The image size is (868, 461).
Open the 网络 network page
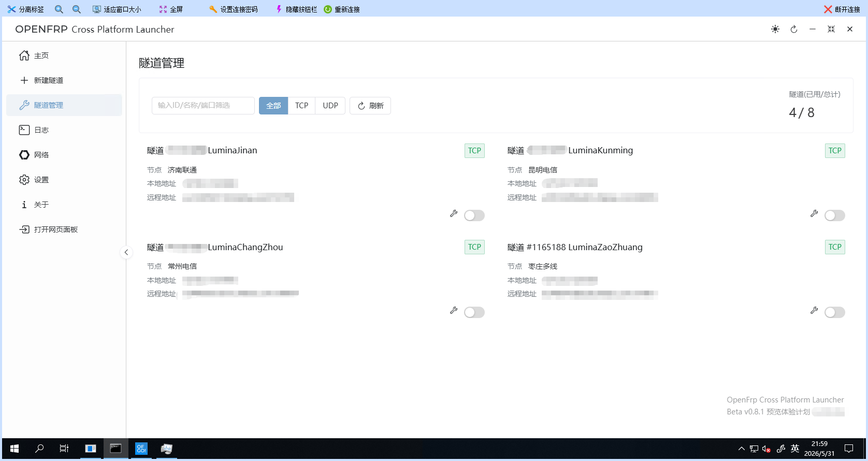click(x=64, y=155)
